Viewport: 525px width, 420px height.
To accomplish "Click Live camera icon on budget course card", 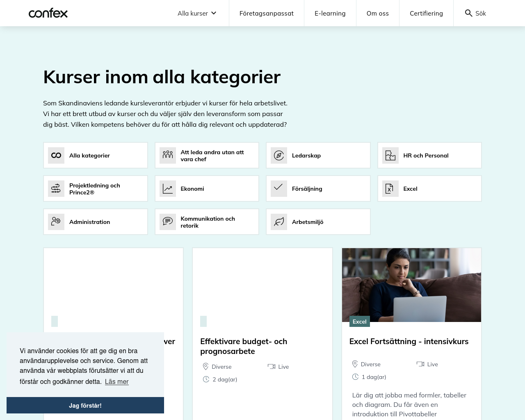I will pyautogui.click(x=272, y=367).
